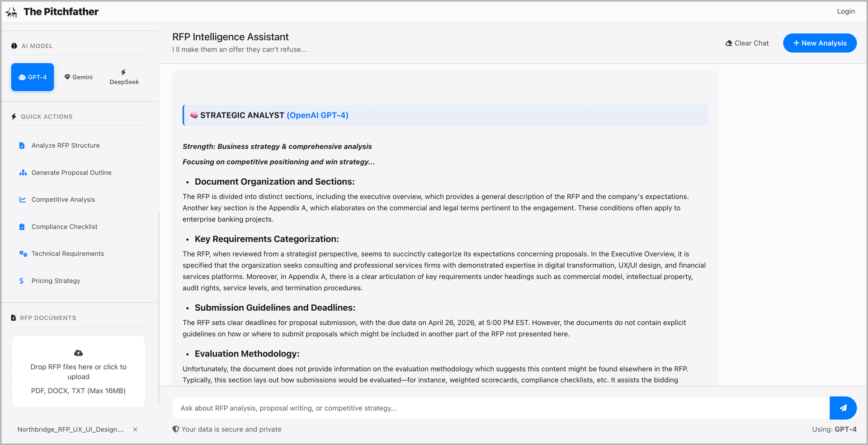
Task: Start a New Analysis
Action: 820,43
